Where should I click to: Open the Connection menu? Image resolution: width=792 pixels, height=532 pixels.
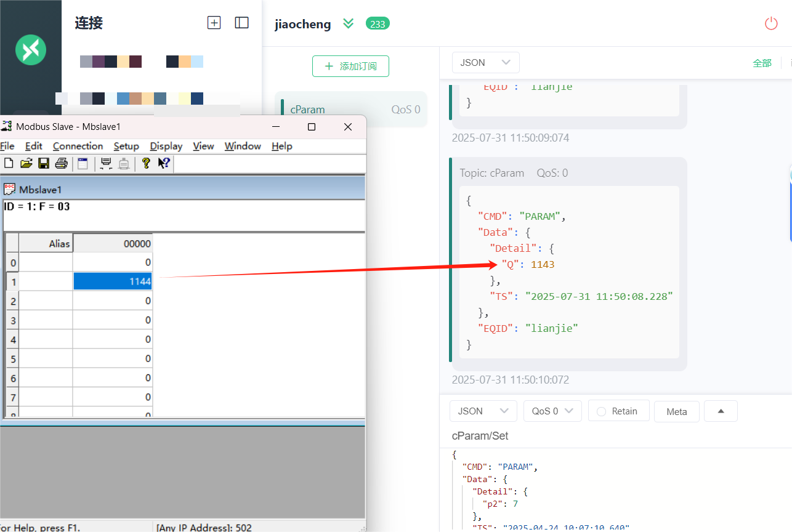[x=78, y=146]
